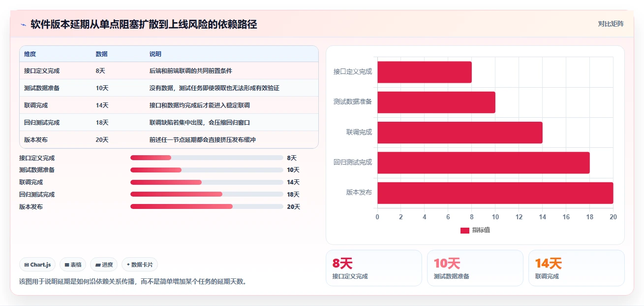Click the 数据 column header
The image size is (644, 306).
coord(102,54)
